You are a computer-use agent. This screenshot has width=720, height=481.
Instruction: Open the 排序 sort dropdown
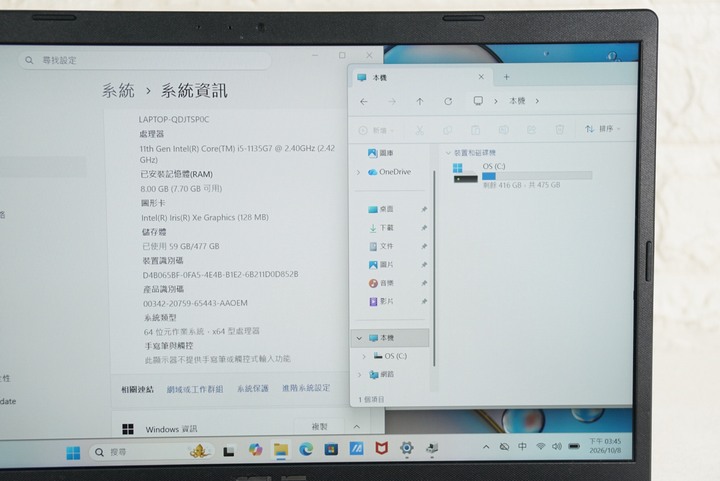602,129
